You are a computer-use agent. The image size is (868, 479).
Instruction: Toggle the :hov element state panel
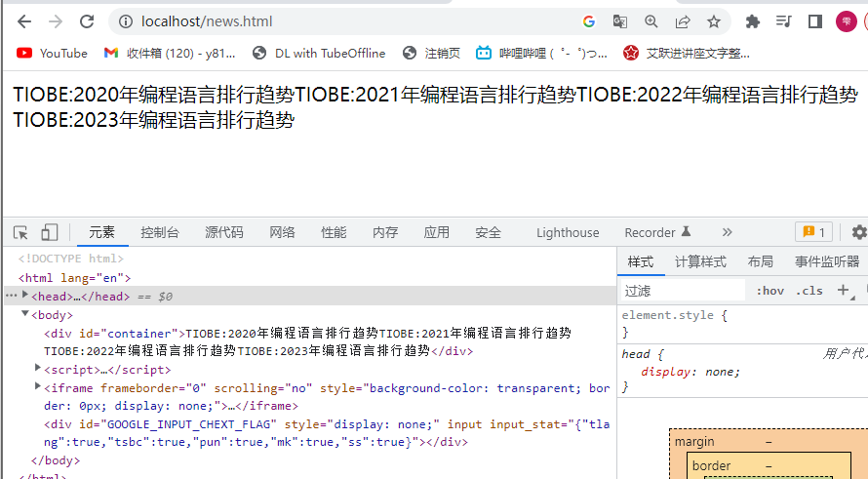click(769, 291)
